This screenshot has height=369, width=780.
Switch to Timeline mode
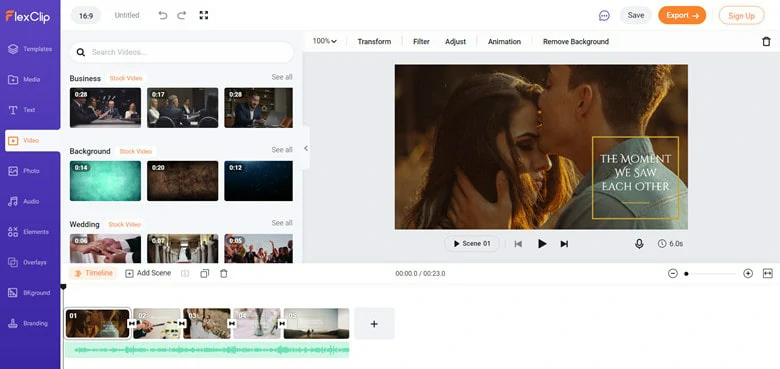[x=94, y=273]
